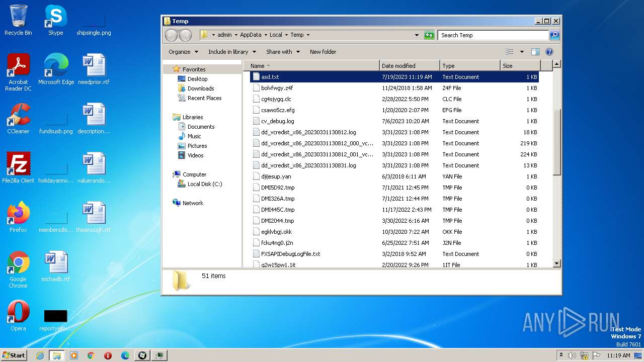Click Start button
Screen dimensions: 644x362
coord(14,355)
